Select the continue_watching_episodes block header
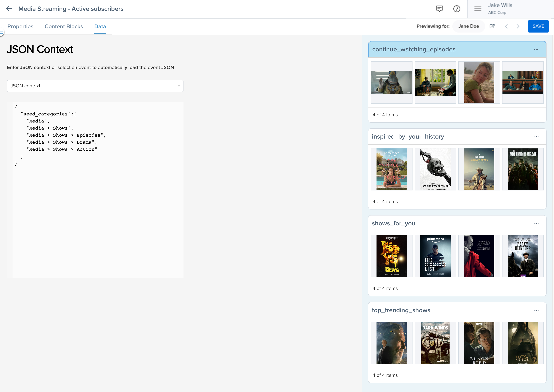The width and height of the screenshot is (554, 392). pos(457,49)
